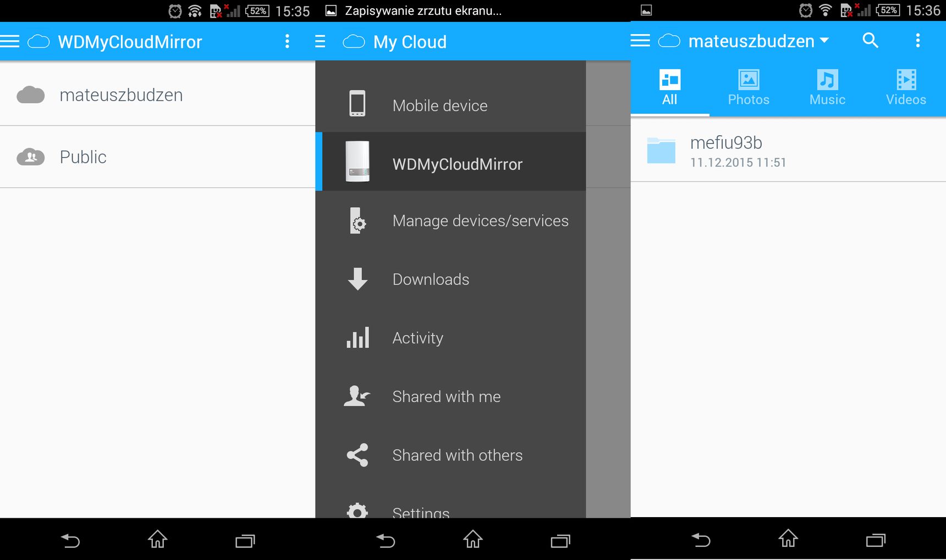
Task: Tap mefiu93b date 11.12.2015 11:51
Action: point(738,163)
